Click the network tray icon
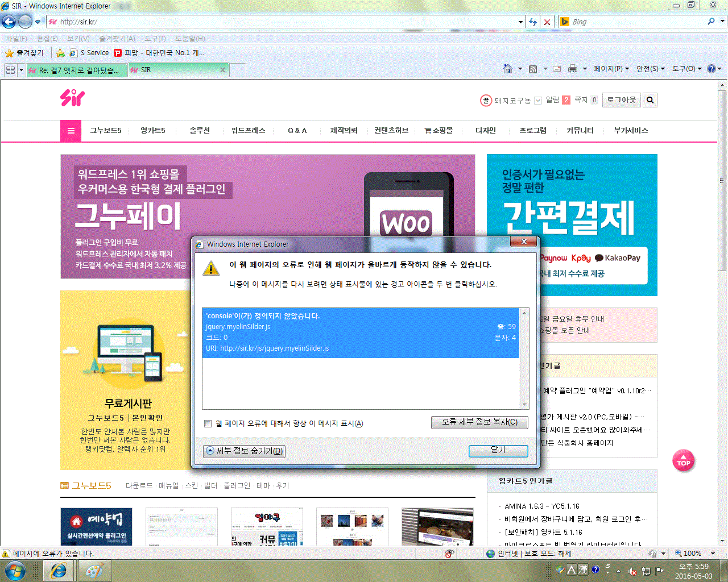728x582 pixels. [x=646, y=571]
